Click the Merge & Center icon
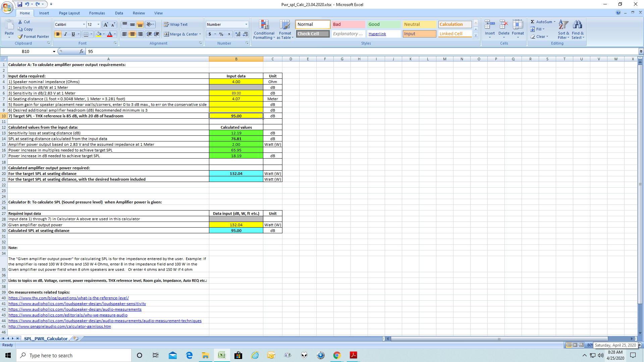The width and height of the screenshot is (644, 362). (x=166, y=34)
